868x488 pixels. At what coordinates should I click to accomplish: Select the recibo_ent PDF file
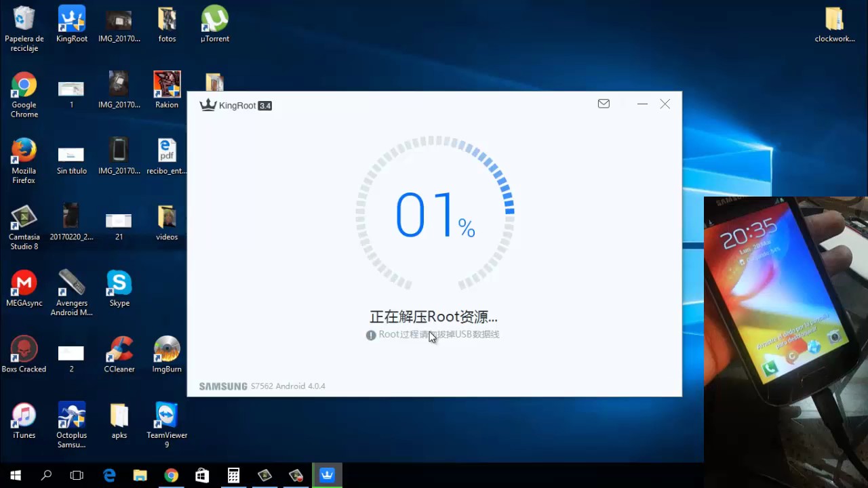coord(167,157)
